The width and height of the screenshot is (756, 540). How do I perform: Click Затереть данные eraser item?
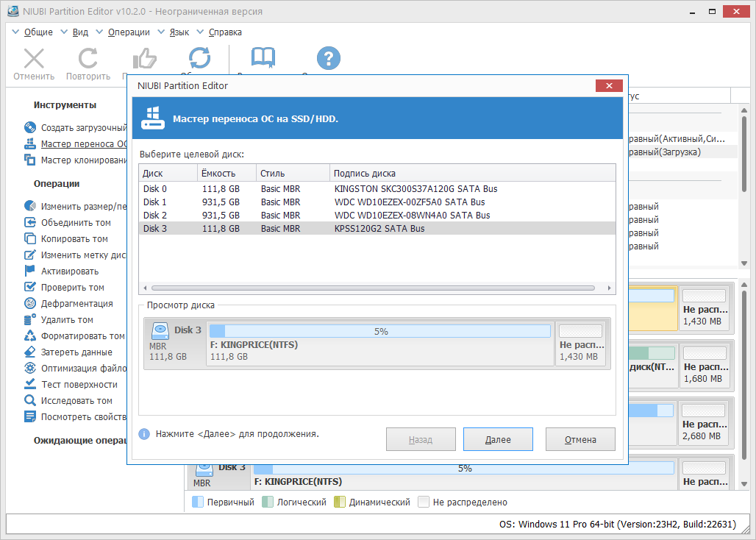(76, 352)
